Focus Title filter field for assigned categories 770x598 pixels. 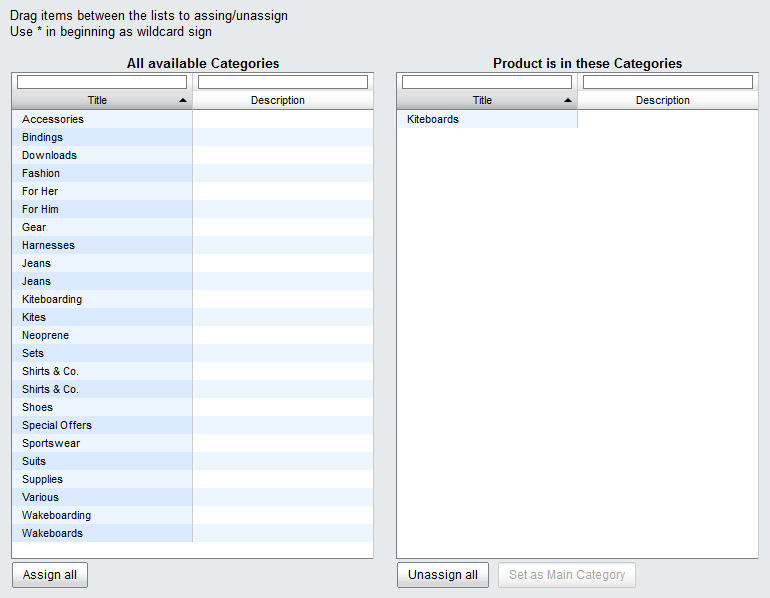(487, 82)
